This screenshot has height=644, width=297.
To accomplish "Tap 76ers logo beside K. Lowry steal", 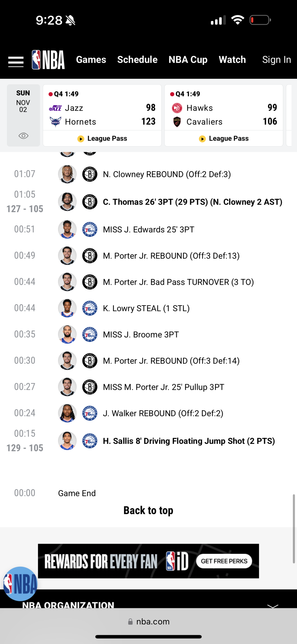I will point(90,308).
